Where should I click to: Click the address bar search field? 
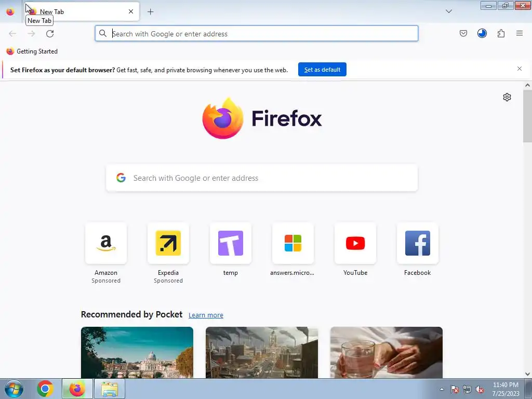click(x=257, y=34)
